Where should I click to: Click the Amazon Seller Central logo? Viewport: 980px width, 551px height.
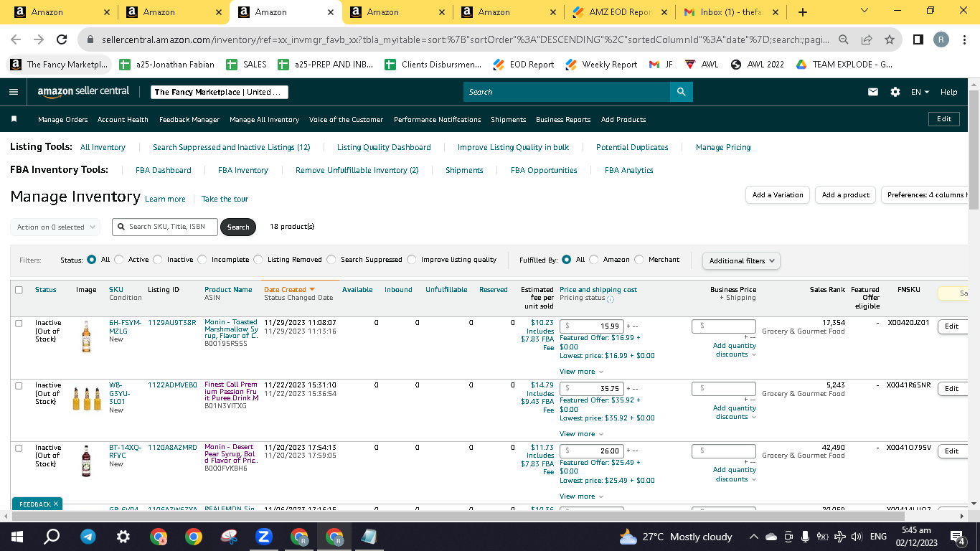83,92
